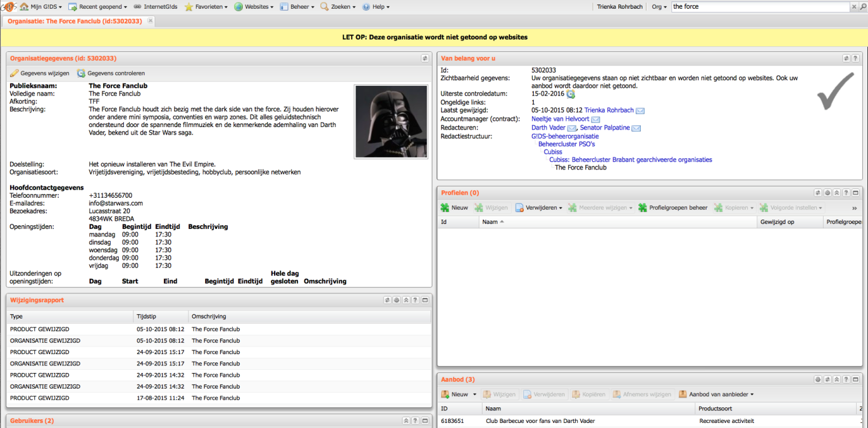
Task: Sort Wijzigingsrapport by Tijdstip column
Action: [161, 317]
